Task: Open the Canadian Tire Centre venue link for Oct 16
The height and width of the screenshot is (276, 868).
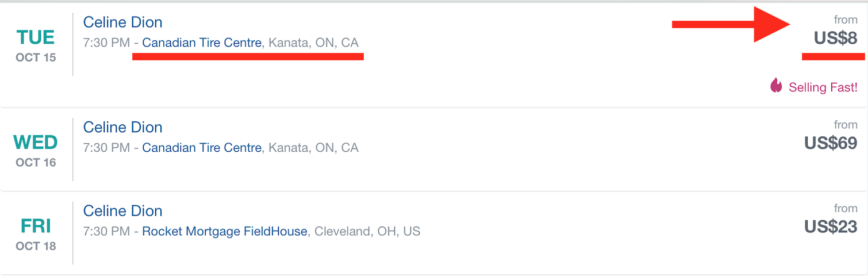Action: point(202,148)
